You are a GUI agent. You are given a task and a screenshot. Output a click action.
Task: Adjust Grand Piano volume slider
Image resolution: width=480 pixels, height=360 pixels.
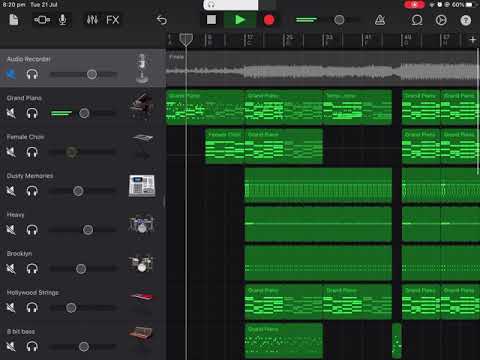coord(84,113)
